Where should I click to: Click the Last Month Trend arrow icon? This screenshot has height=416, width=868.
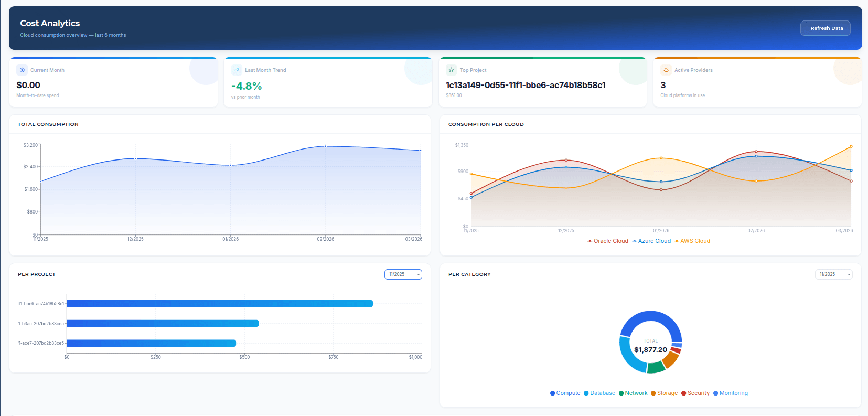click(237, 70)
